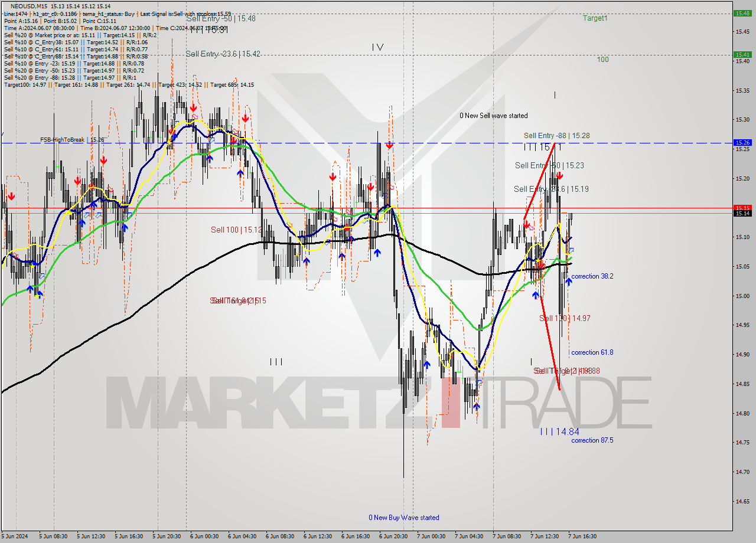Click the black 15.14 current price tag
The image size is (756, 543).
(742, 213)
